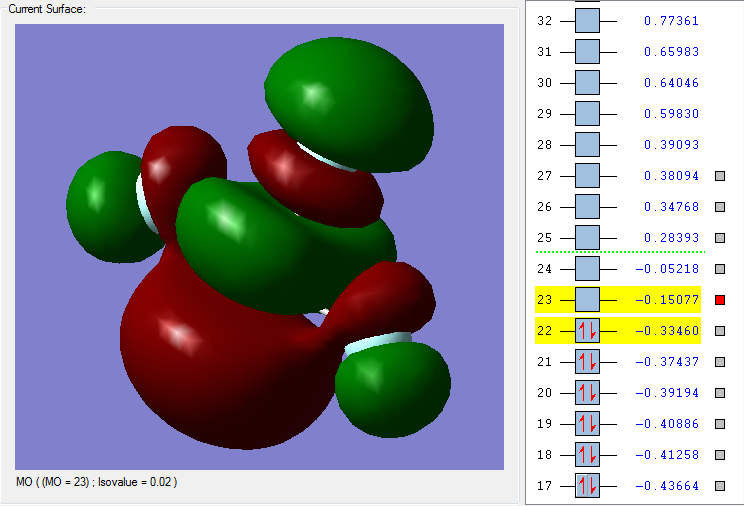Click the gray square marker beside 0.34768
744x506 pixels.
[x=720, y=207]
